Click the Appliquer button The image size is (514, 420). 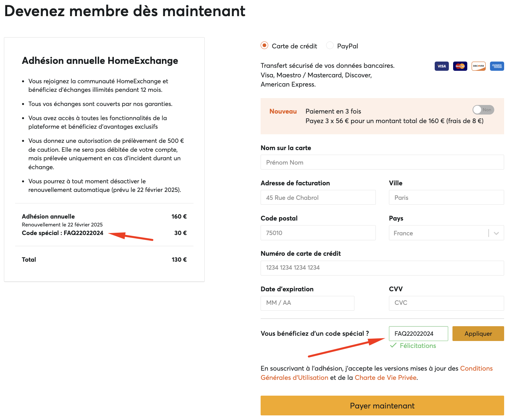(x=478, y=333)
